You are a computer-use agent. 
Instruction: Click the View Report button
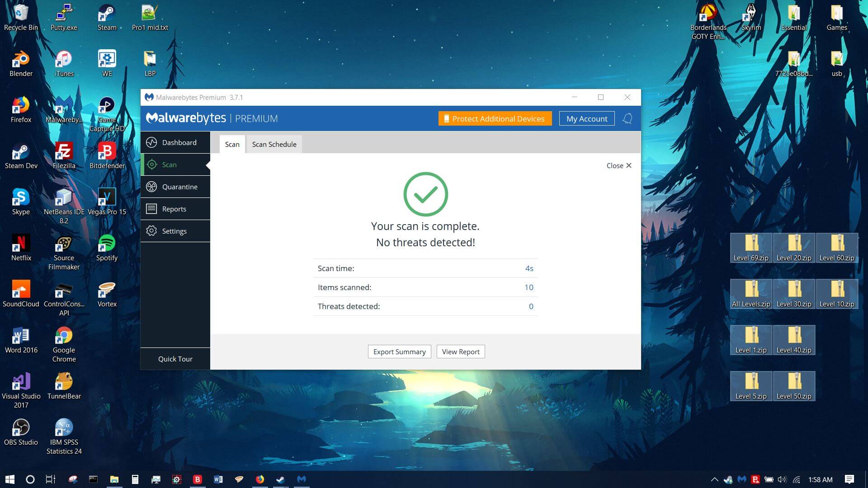[x=460, y=352]
